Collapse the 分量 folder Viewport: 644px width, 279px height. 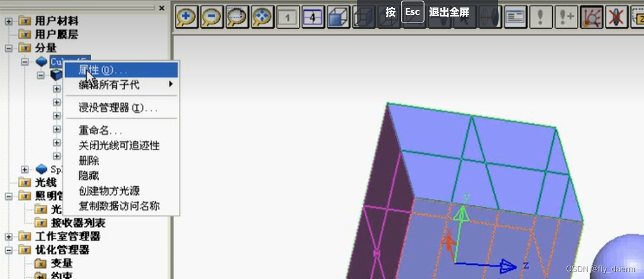[9, 48]
